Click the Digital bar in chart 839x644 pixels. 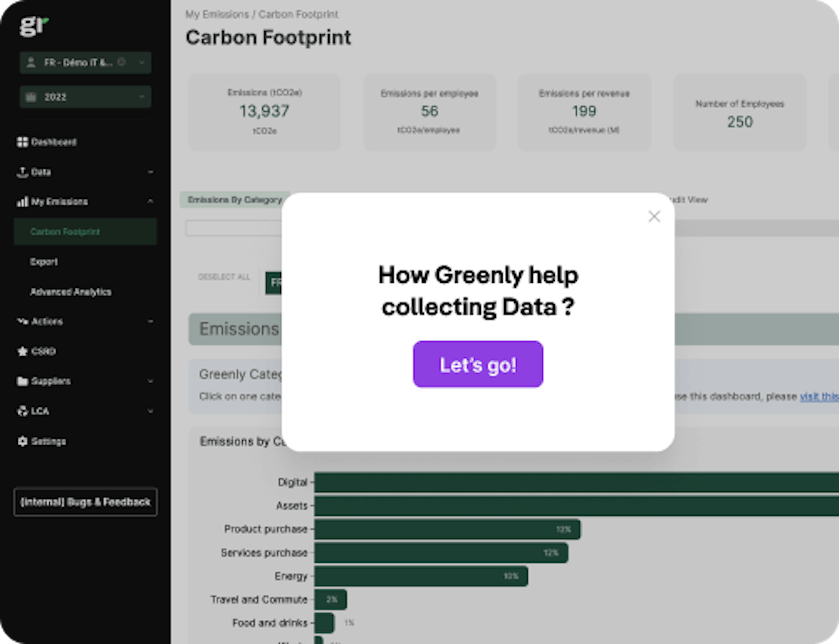pos(576,482)
